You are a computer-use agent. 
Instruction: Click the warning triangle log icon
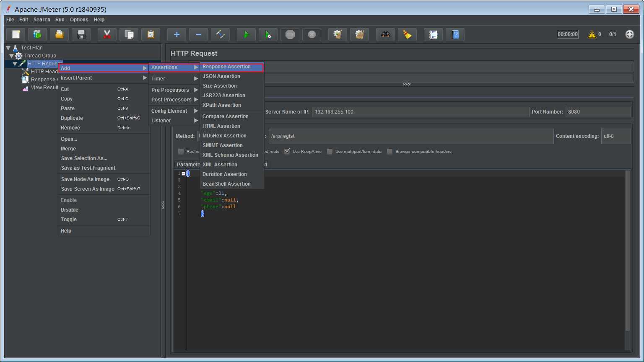[x=592, y=34]
